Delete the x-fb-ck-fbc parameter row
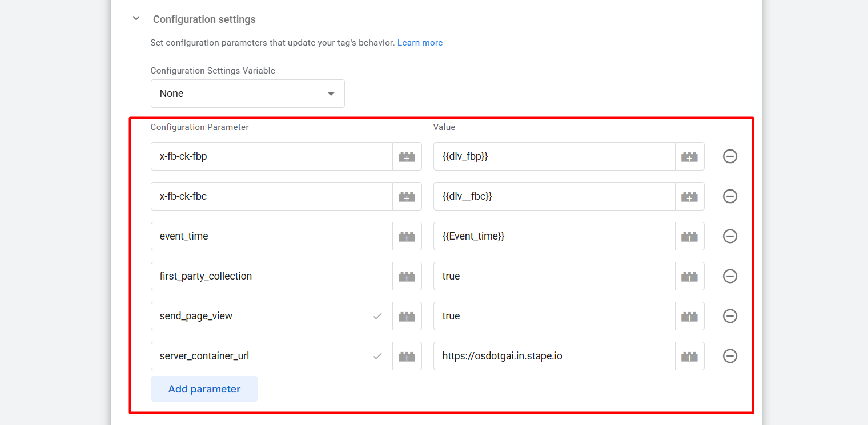 [x=730, y=196]
